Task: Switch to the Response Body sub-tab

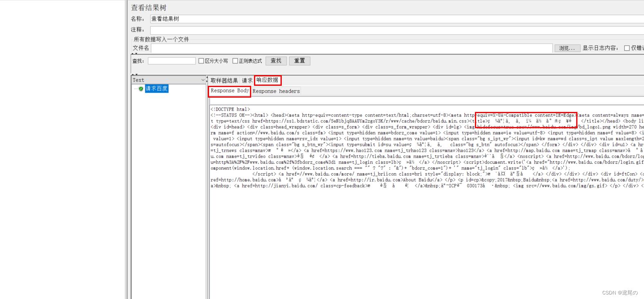Action: [230, 91]
